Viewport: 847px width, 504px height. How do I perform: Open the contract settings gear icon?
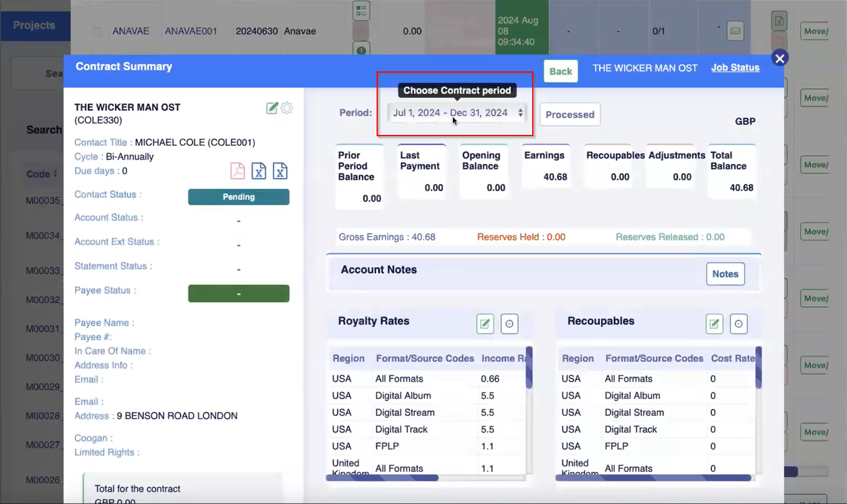pos(287,108)
